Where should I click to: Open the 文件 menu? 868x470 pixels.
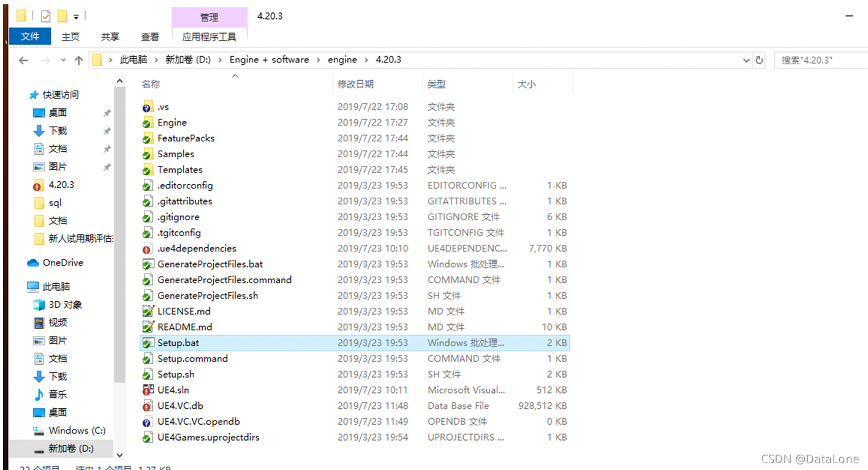[30, 37]
